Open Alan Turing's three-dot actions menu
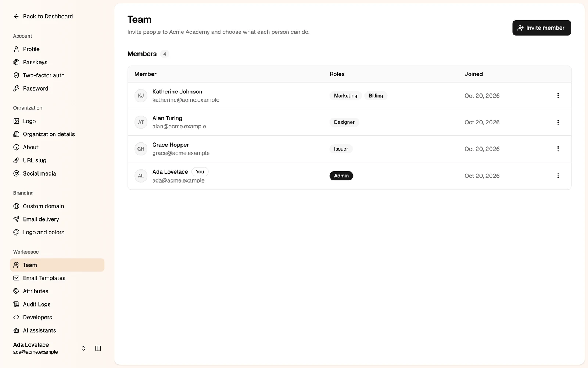 (x=558, y=122)
